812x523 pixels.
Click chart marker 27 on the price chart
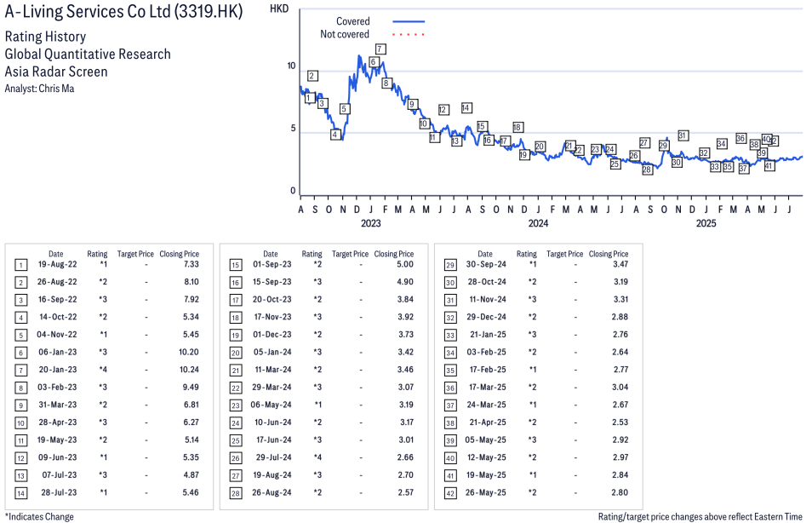click(644, 142)
